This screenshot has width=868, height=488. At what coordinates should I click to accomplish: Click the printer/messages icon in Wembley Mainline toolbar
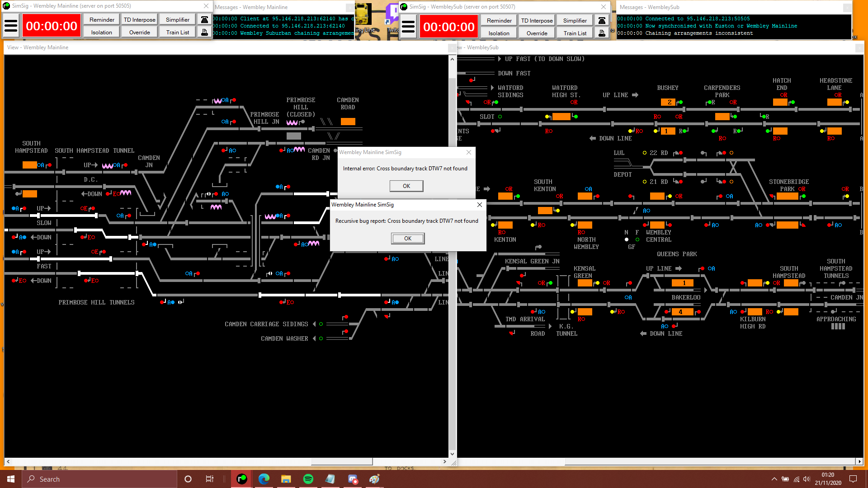pyautogui.click(x=204, y=32)
